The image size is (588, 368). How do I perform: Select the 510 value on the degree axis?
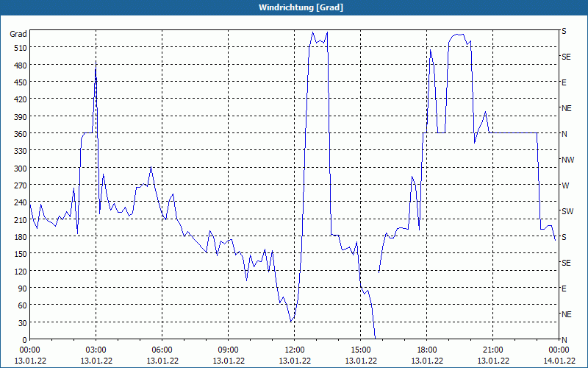[x=21, y=48]
